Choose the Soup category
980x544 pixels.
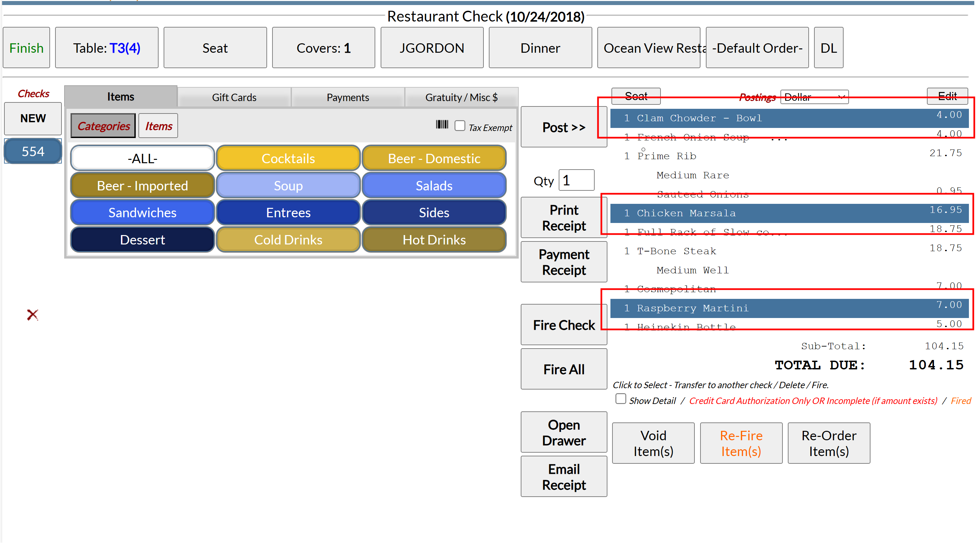[288, 185]
